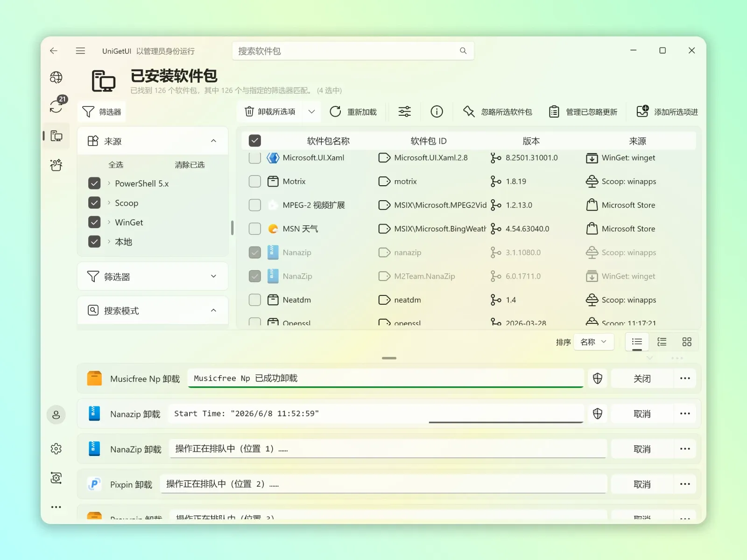
Task: Click 全选 under 来源
Action: (x=116, y=165)
